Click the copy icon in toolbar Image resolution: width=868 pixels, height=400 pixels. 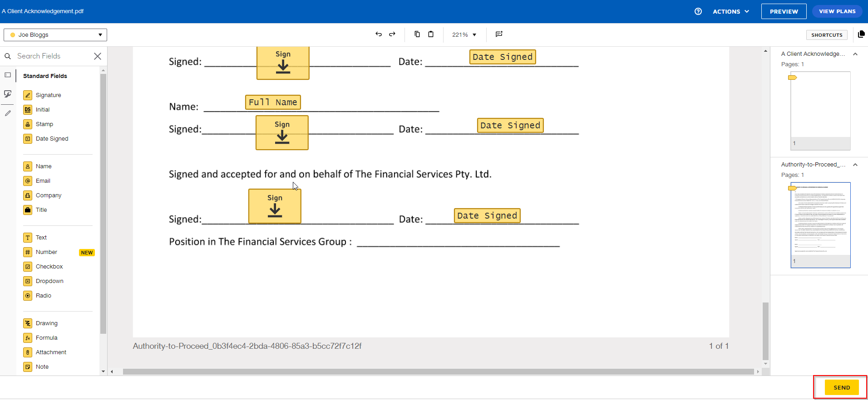[417, 34]
